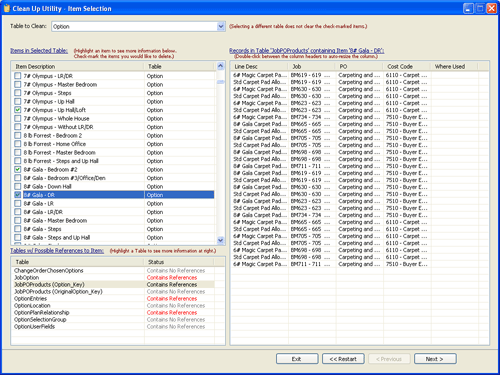500x375 pixels.
Task: Select the ChangeOrderChosenOptions table row
Action: click(113, 271)
